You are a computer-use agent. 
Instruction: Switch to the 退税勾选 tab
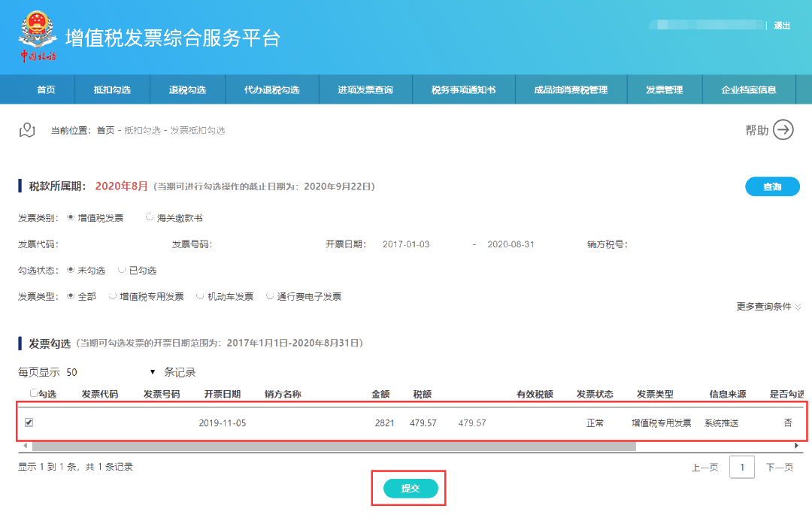[189, 89]
